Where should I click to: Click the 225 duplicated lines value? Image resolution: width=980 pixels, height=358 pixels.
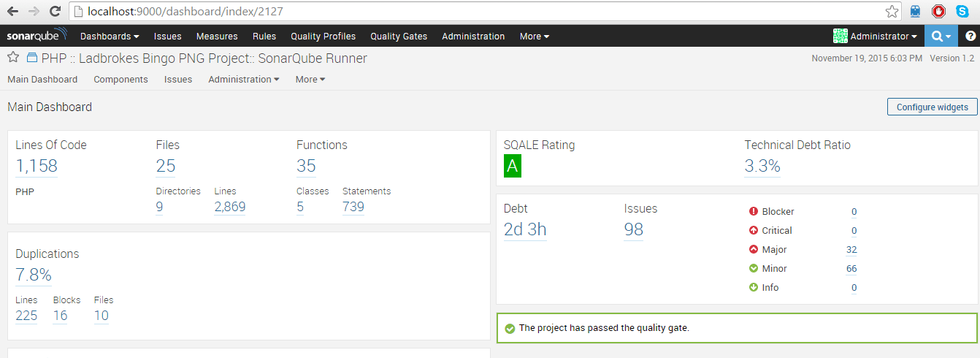26,316
